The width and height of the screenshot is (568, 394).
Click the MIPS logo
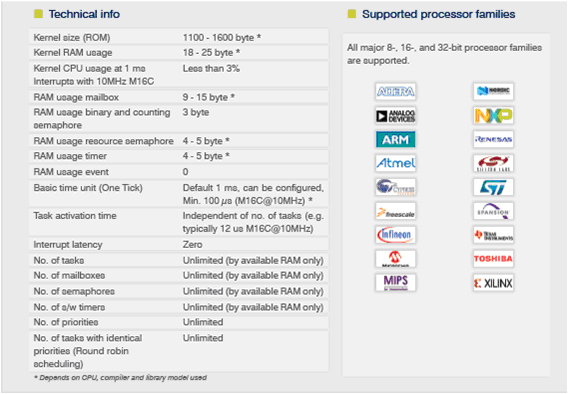(x=395, y=282)
